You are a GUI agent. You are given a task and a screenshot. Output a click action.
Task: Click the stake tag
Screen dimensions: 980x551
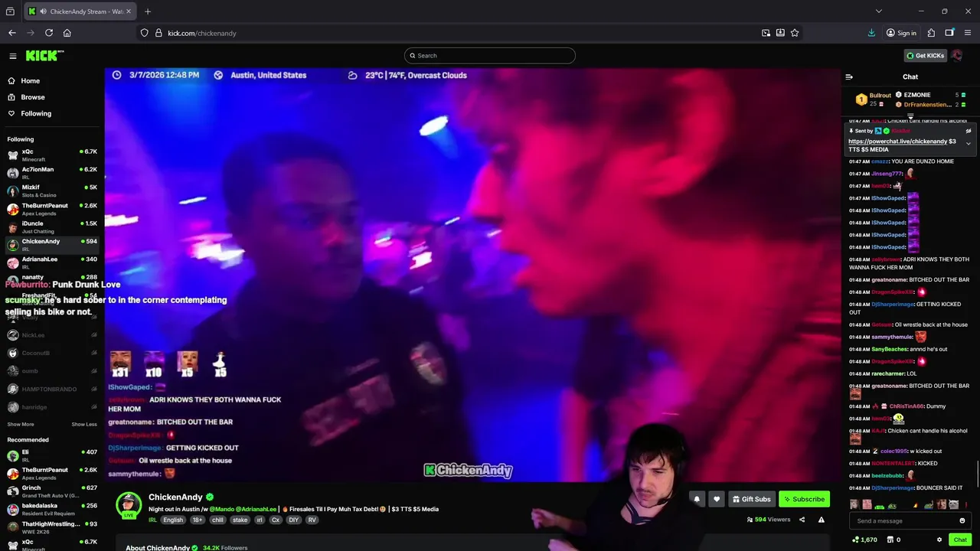click(240, 520)
